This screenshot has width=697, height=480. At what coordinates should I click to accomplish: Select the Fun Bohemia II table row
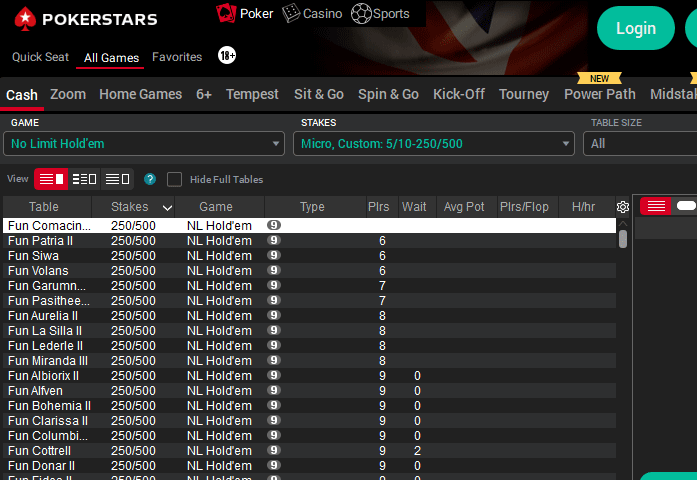309,406
